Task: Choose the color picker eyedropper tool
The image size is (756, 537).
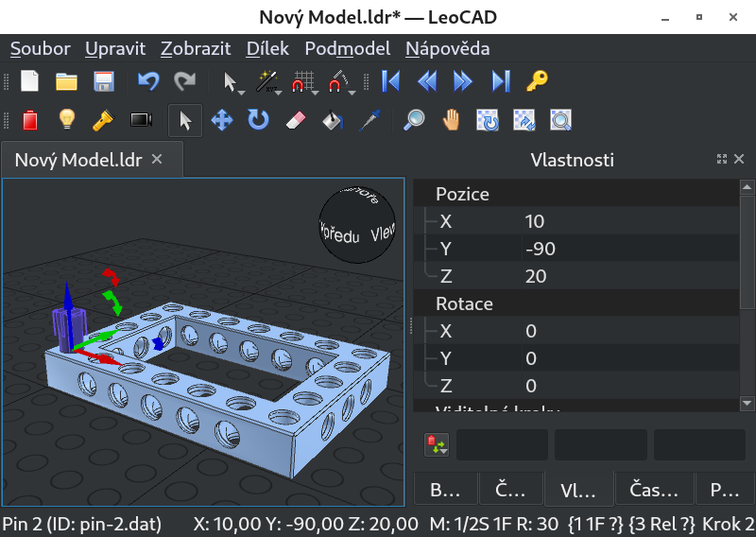Action: point(369,120)
